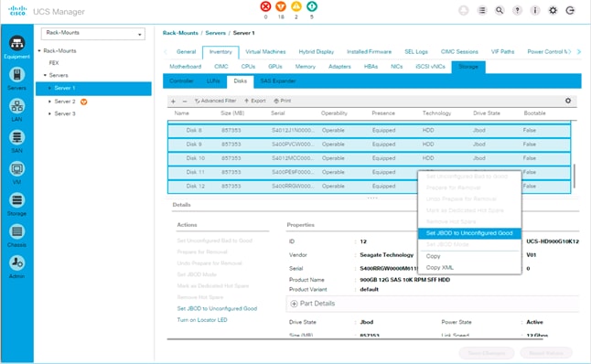The image size is (591, 364).
Task: Switch to the General tab
Action: click(187, 52)
